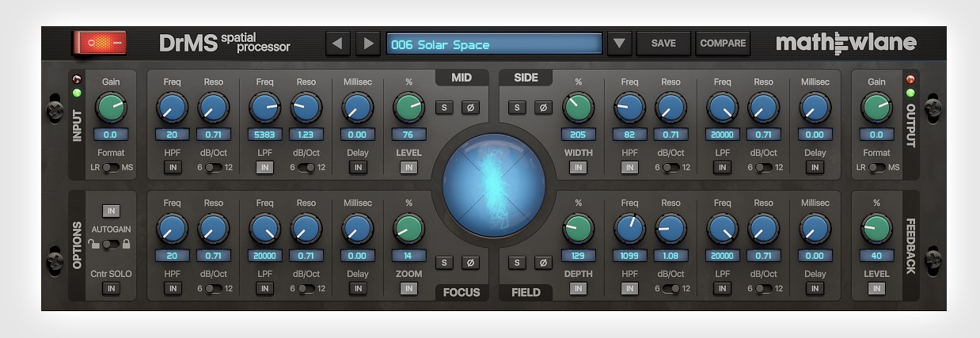Invert phase of the MID channel
This screenshot has height=338, width=980.
(469, 108)
